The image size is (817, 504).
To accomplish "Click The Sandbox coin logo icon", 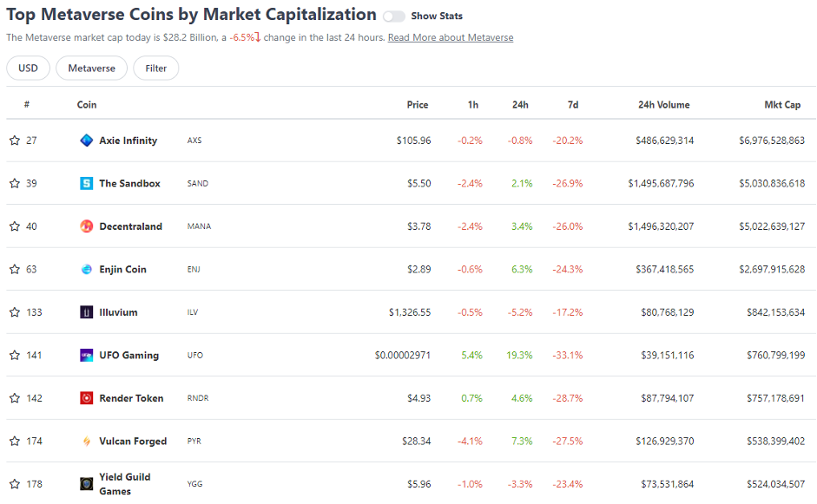I will [x=86, y=184].
